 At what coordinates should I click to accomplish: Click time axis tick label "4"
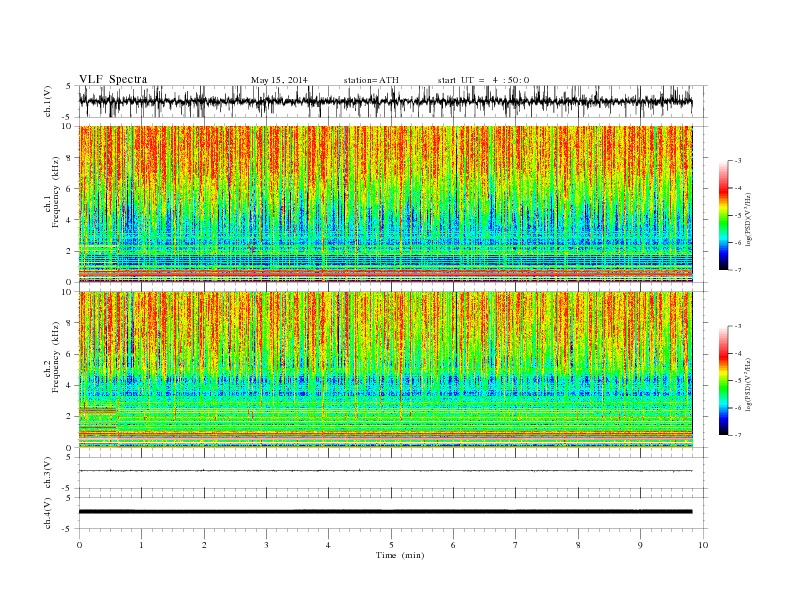click(328, 545)
